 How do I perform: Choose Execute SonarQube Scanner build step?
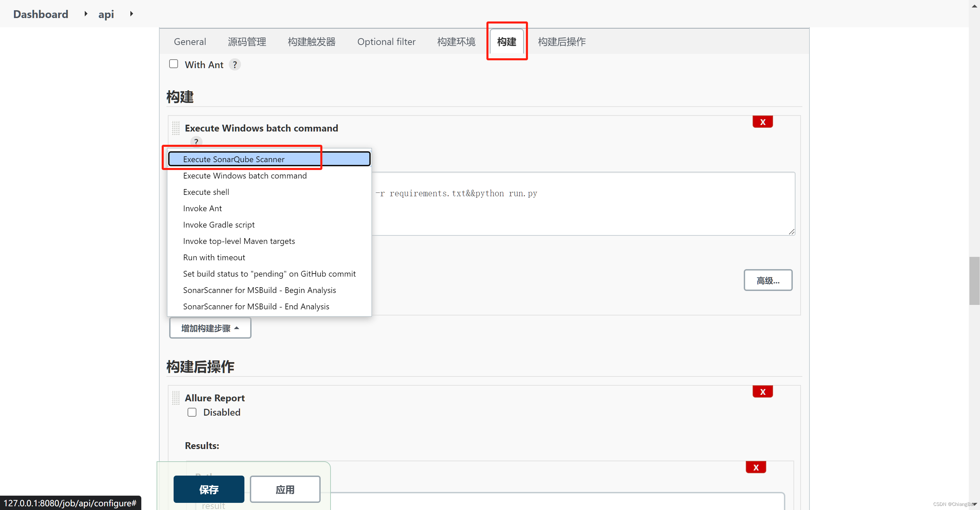point(269,159)
